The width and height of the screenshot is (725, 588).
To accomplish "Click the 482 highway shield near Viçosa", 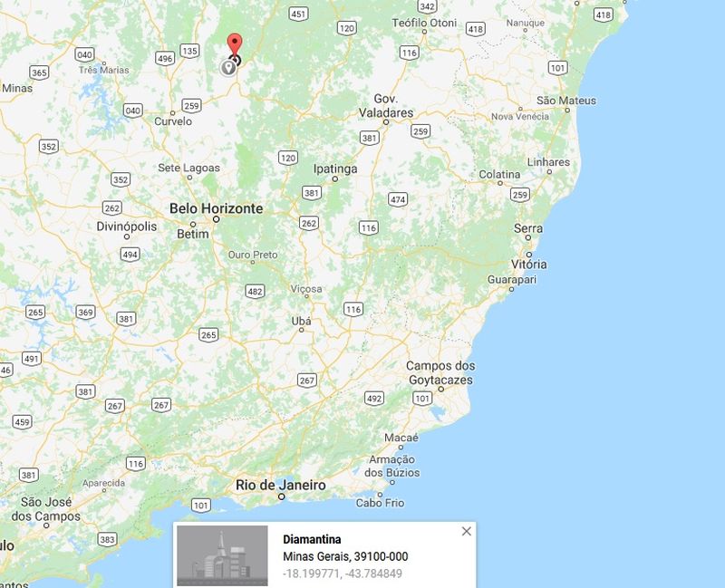I will click(255, 291).
